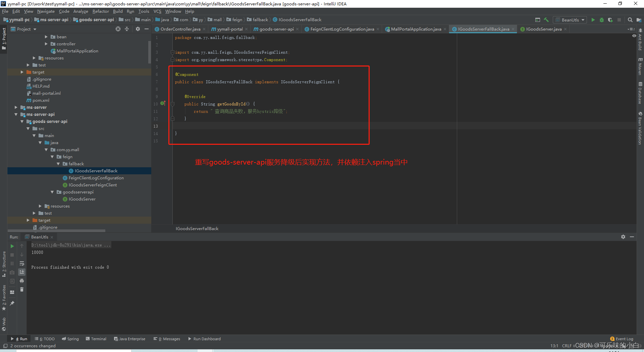Click the print icon in Run console
Viewport: 644px width, 352px height.
[22, 281]
